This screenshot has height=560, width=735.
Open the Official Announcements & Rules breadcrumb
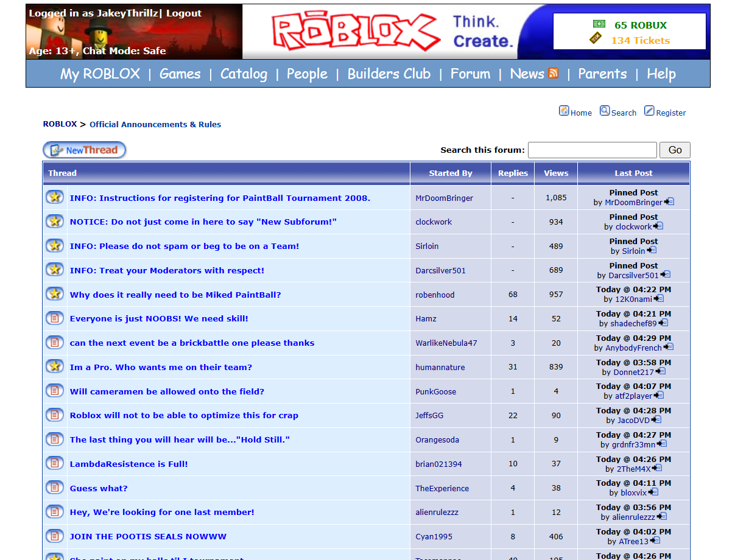tap(155, 124)
